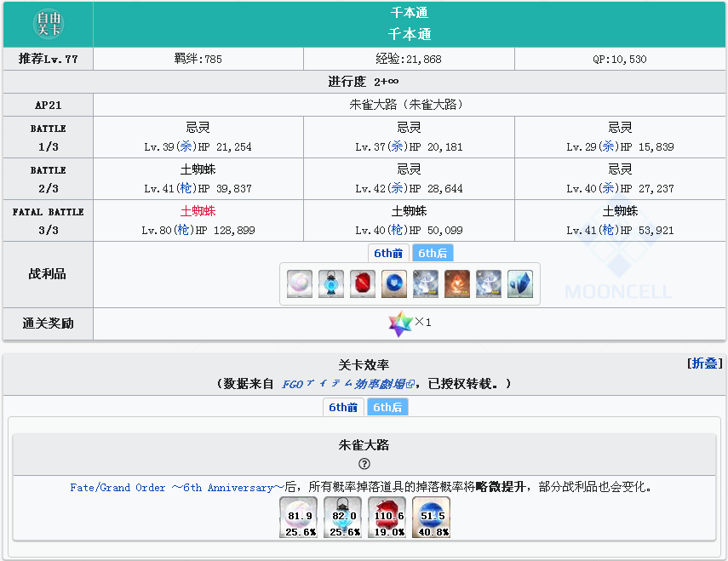Click the AP21 cell

pos(49,105)
